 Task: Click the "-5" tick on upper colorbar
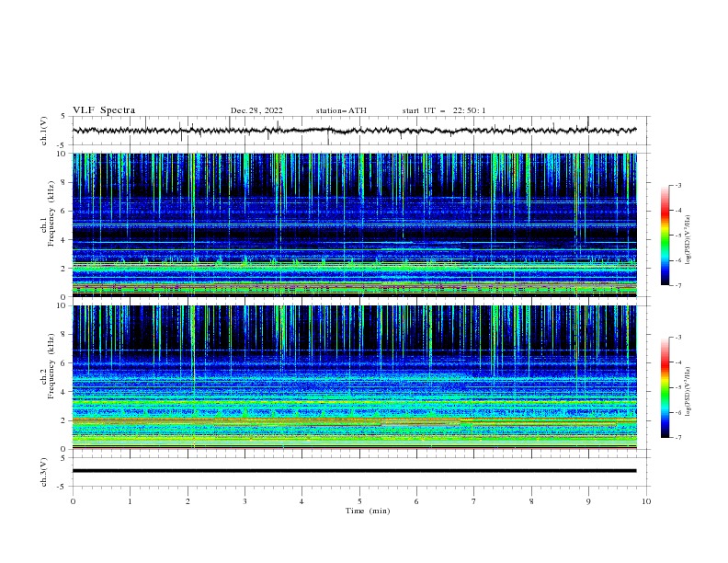[x=677, y=236]
